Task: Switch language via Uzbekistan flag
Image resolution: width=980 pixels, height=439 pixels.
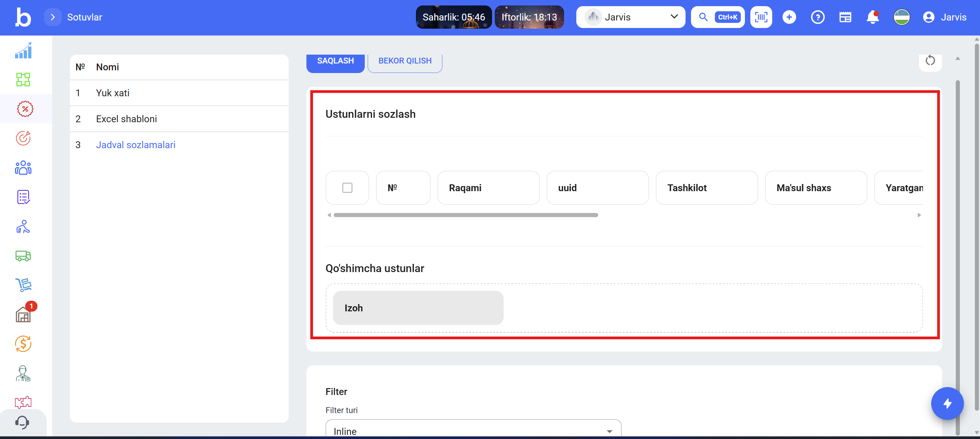Action: point(901,17)
